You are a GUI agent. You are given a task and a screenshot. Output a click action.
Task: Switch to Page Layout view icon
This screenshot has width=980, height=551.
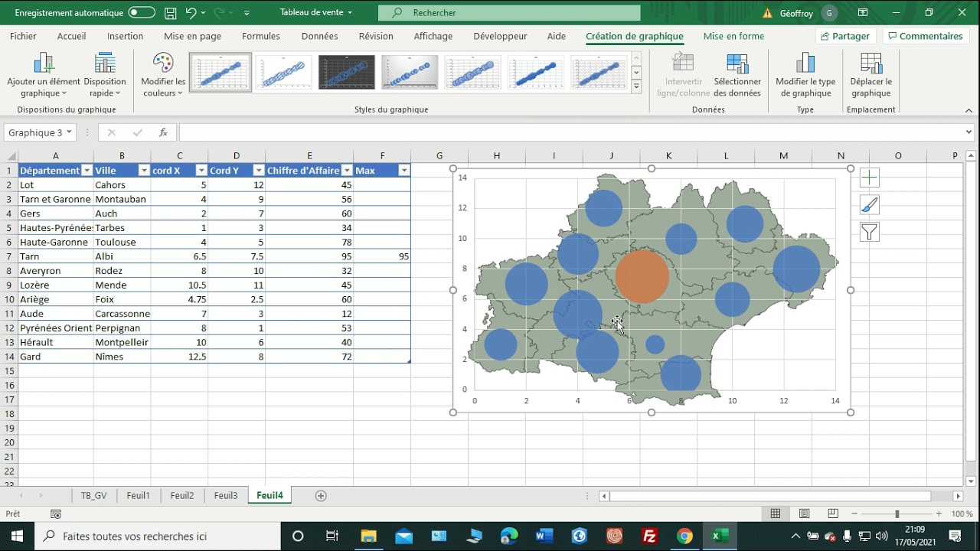pos(805,514)
